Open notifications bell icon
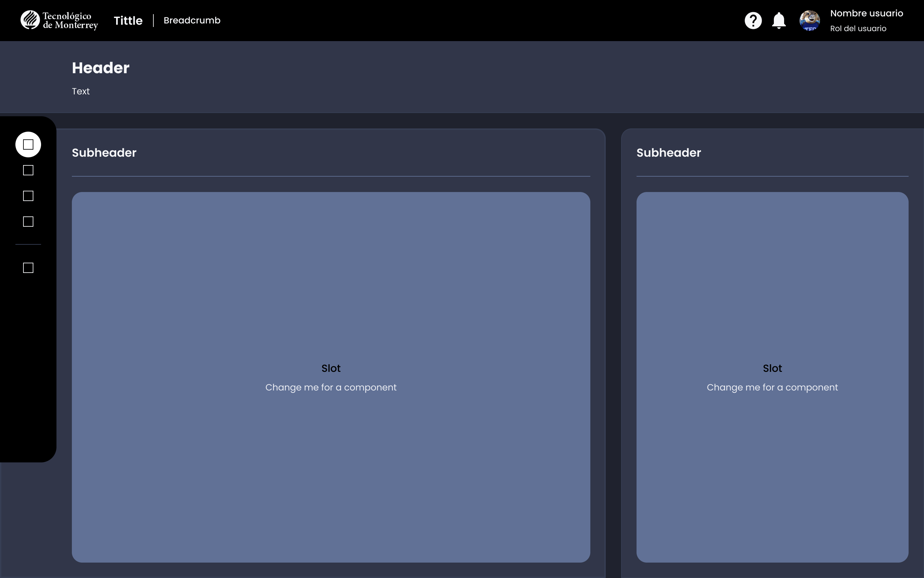924x578 pixels. pyautogui.click(x=779, y=20)
